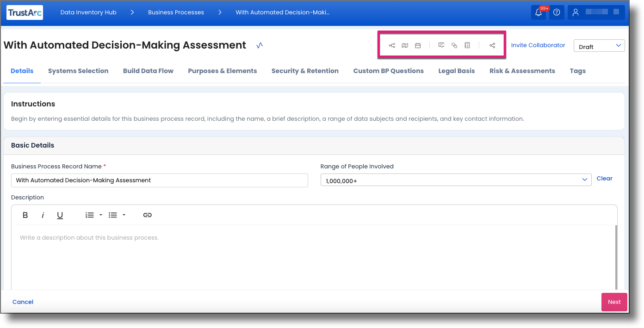Image resolution: width=644 pixels, height=328 pixels.
Task: Open the help question mark icon
Action: [557, 12]
